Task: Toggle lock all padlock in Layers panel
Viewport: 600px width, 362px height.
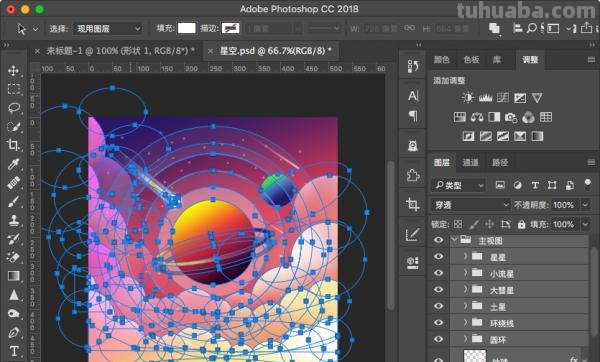Action: [521, 224]
